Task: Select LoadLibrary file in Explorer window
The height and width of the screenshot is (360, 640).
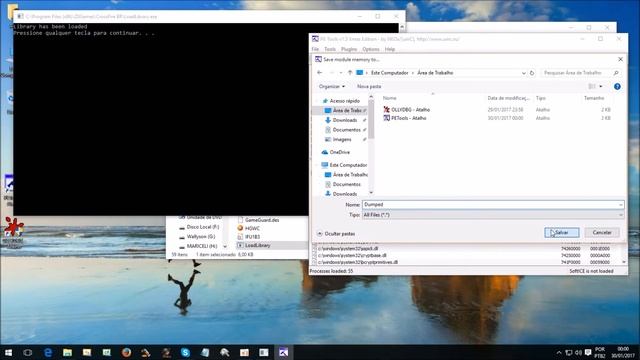Action: tap(258, 245)
